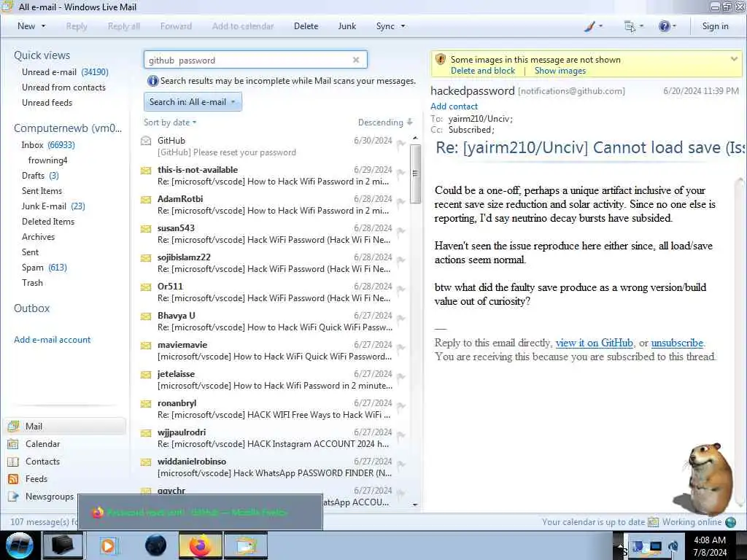Click the Feeds RSS icon

click(x=13, y=479)
